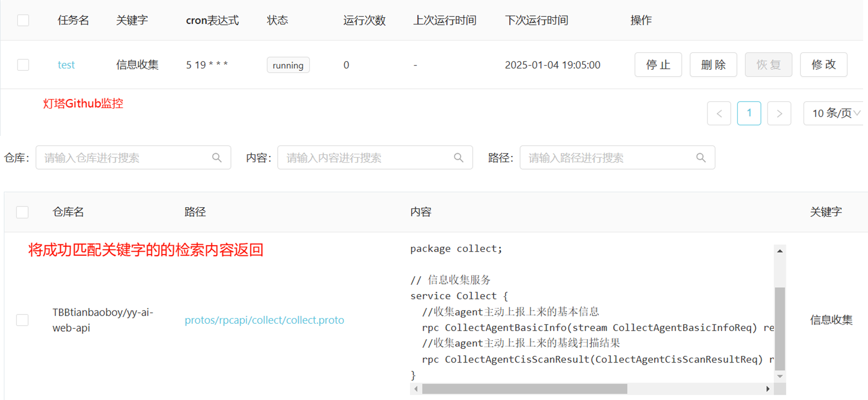Image resolution: width=868 pixels, height=400 pixels.
Task: Click the cron value 5 19 * * *
Action: tap(207, 65)
